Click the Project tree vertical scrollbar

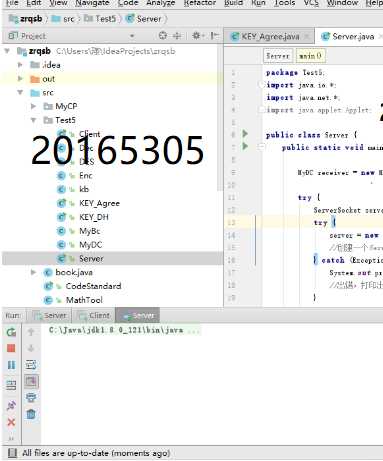click(x=220, y=117)
